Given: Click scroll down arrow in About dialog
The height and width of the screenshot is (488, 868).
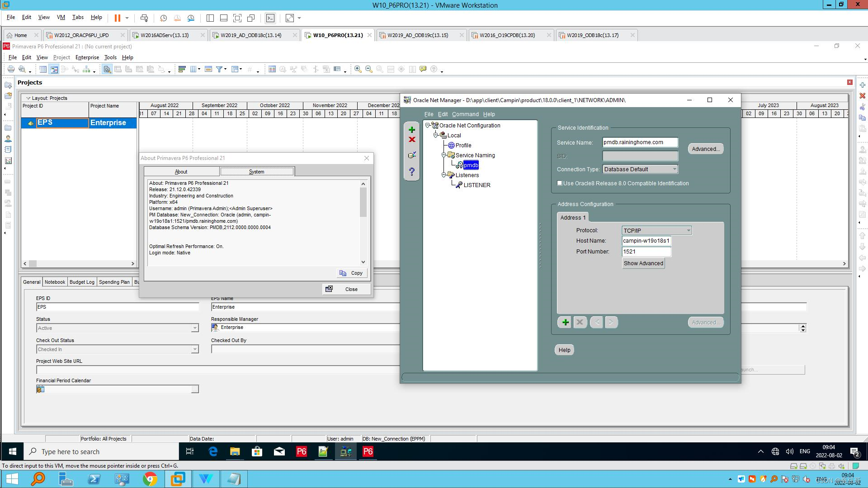Looking at the screenshot, I should 363,262.
